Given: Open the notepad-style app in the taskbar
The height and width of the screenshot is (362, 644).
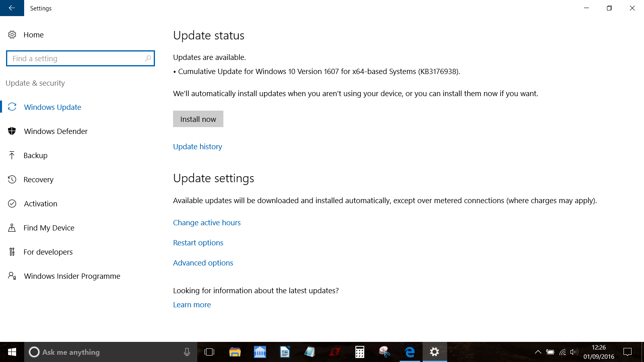Looking at the screenshot, I should tap(310, 352).
